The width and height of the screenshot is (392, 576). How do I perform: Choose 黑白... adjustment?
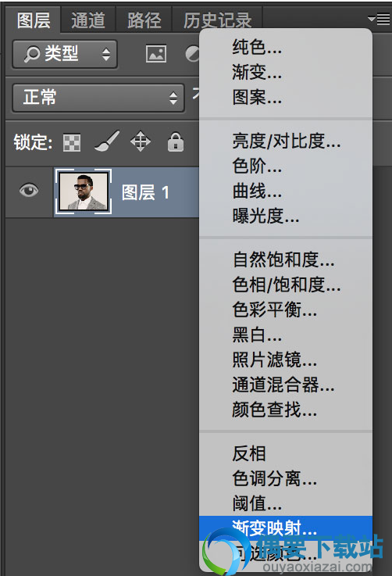click(286, 335)
